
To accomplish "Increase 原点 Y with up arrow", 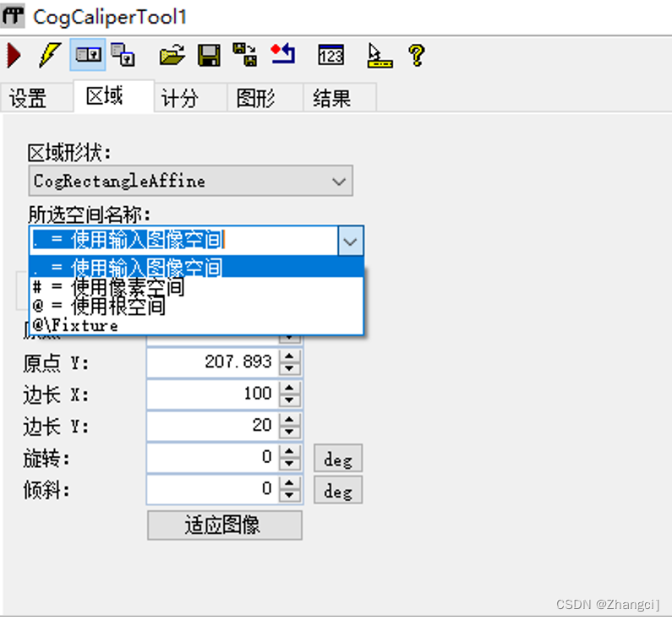I will click(x=289, y=356).
